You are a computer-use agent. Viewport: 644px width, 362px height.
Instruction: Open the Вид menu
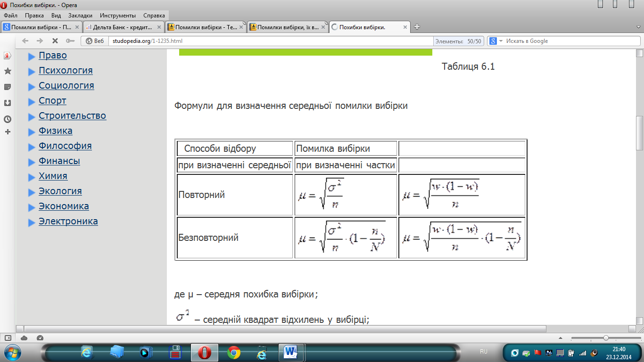tap(56, 15)
